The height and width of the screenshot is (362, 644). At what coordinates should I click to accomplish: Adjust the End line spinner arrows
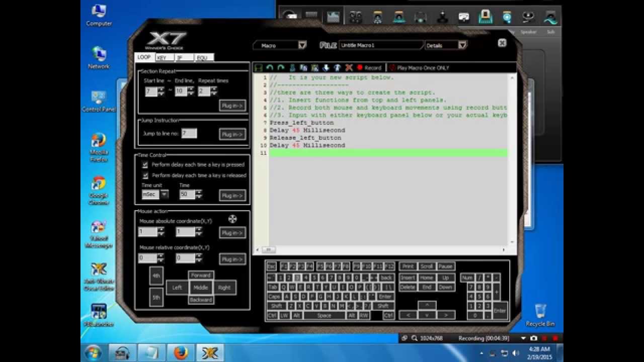click(x=191, y=91)
